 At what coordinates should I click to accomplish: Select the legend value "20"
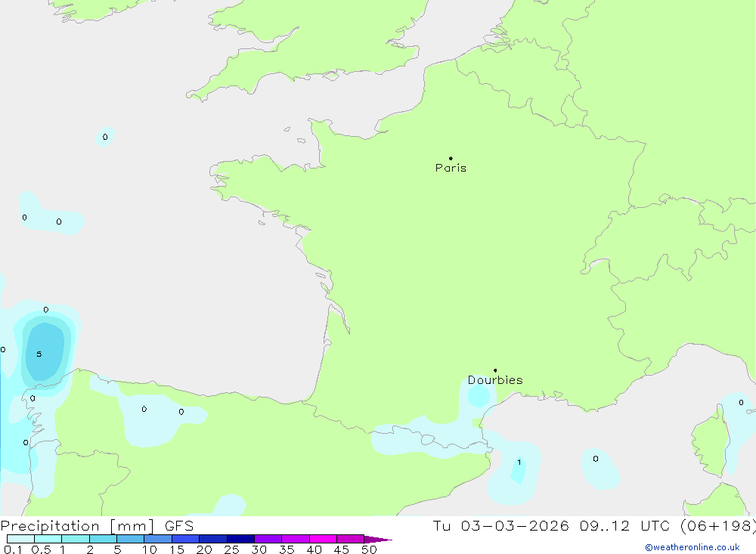[204, 549]
